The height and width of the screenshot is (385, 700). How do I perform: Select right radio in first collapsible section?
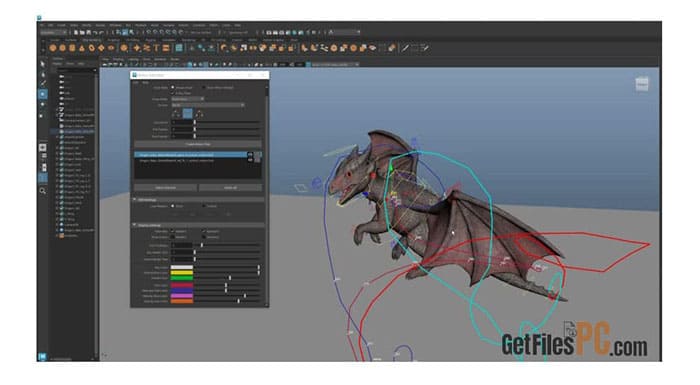point(204,206)
